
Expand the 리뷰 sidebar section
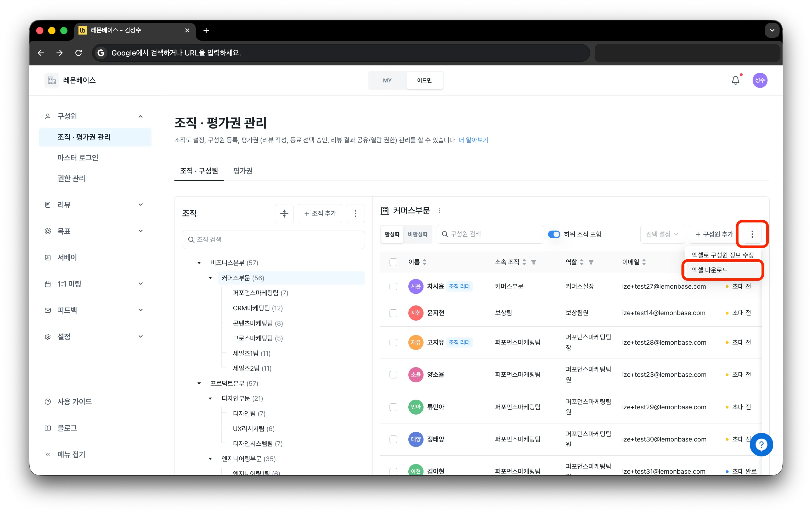(x=141, y=205)
